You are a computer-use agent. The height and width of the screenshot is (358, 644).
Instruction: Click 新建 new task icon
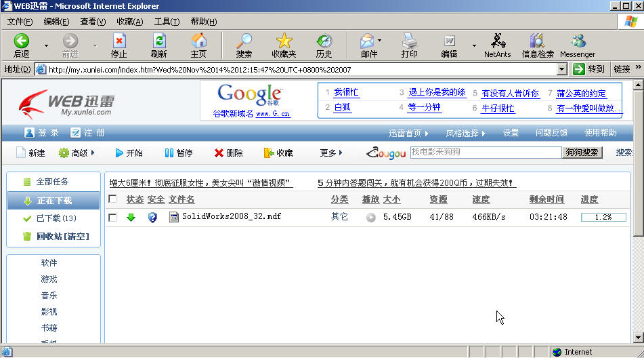point(21,153)
